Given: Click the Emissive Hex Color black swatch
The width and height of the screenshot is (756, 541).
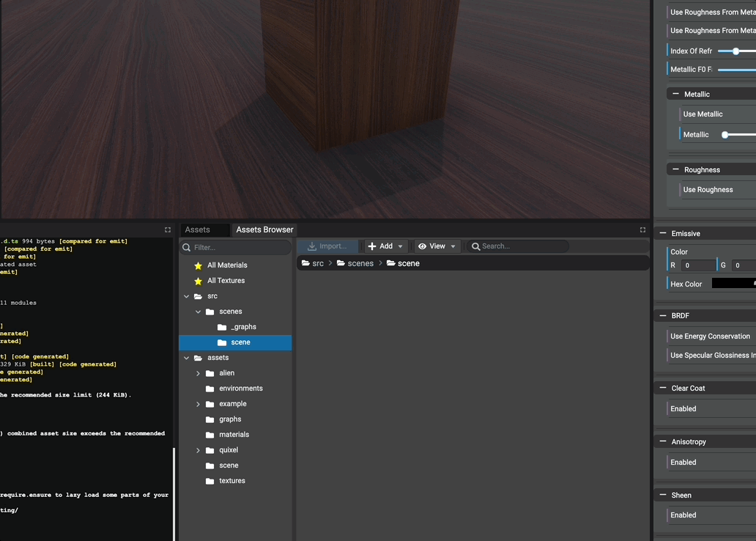Looking at the screenshot, I should tap(733, 284).
